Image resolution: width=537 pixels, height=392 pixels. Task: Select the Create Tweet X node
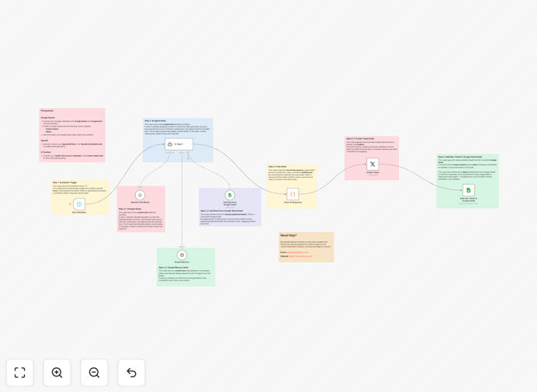[x=372, y=164]
